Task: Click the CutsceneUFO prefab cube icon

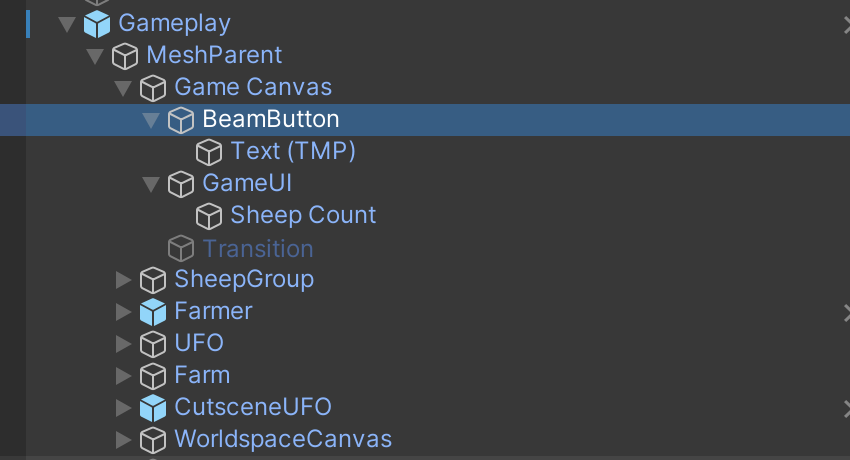Action: point(153,408)
